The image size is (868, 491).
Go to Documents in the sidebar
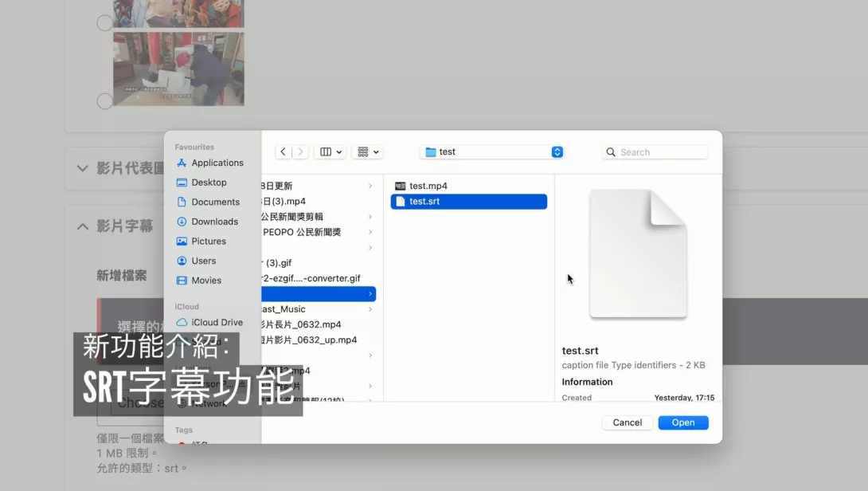pyautogui.click(x=208, y=202)
